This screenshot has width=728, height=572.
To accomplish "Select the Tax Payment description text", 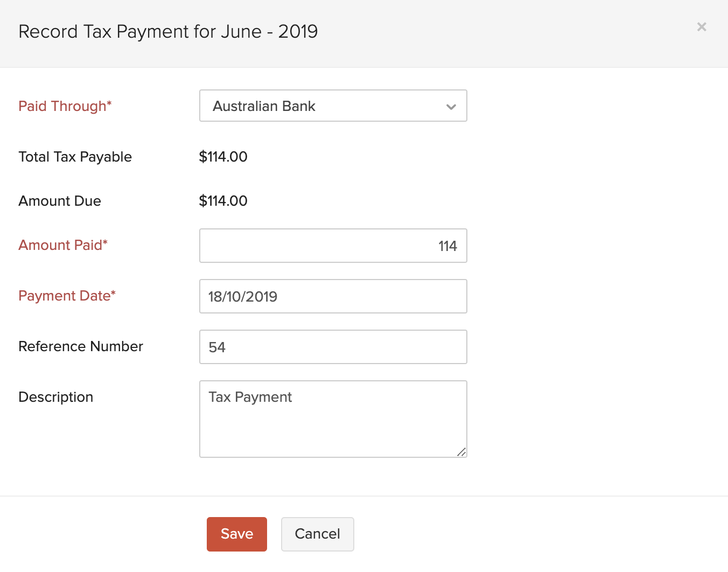I will click(x=250, y=397).
